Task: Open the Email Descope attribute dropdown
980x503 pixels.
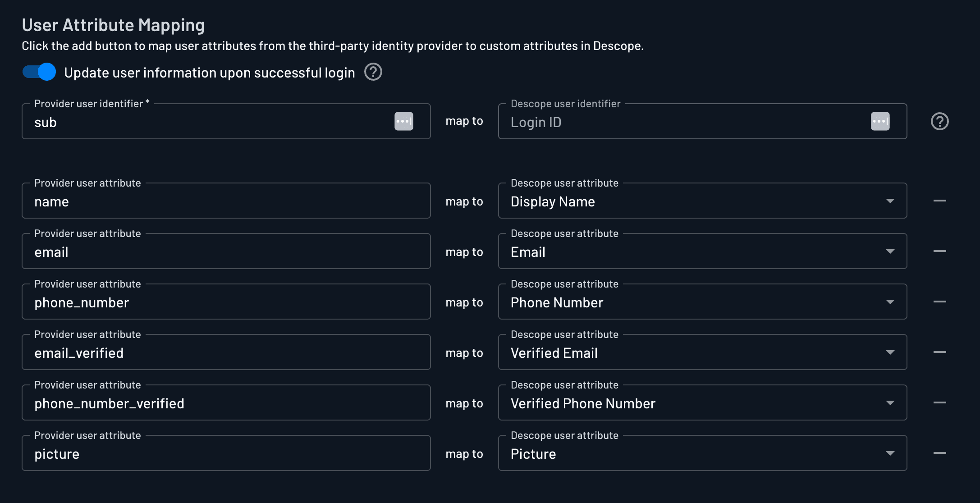Action: coord(890,251)
